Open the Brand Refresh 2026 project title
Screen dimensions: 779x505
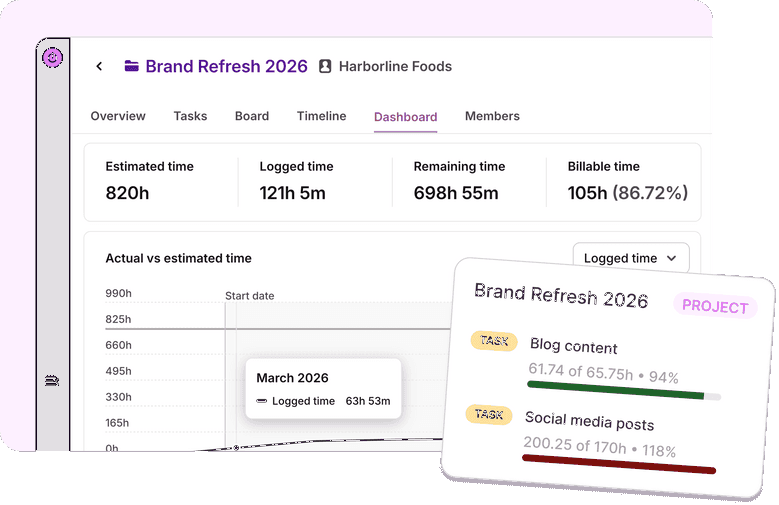pos(227,66)
